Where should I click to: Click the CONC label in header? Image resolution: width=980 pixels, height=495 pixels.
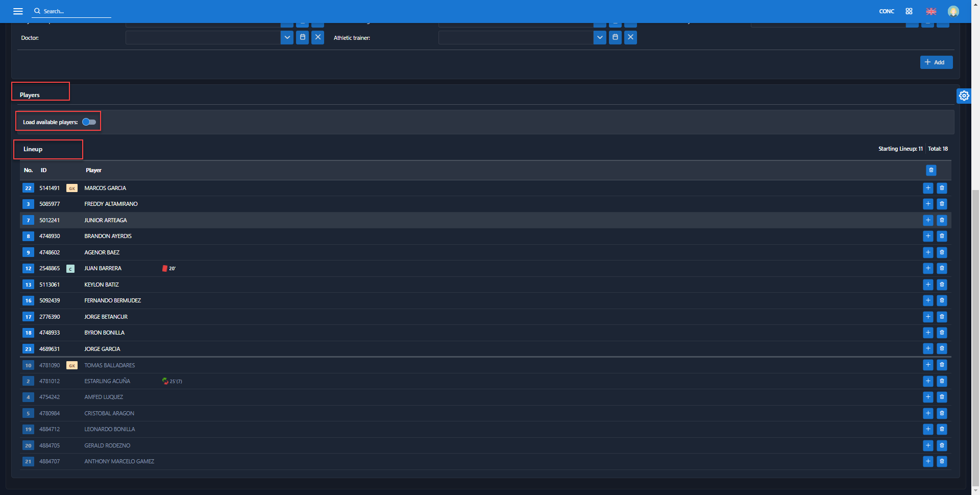coord(886,11)
